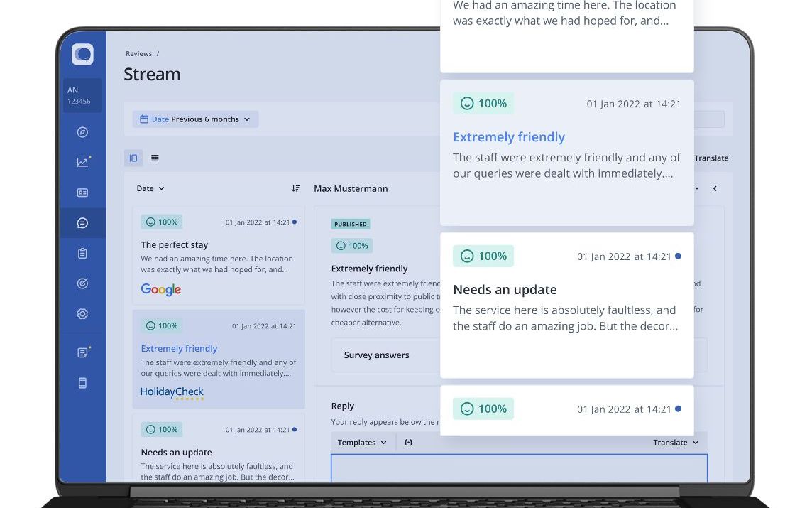Click inside the reply text box
The width and height of the screenshot is (812, 508).
[519, 468]
